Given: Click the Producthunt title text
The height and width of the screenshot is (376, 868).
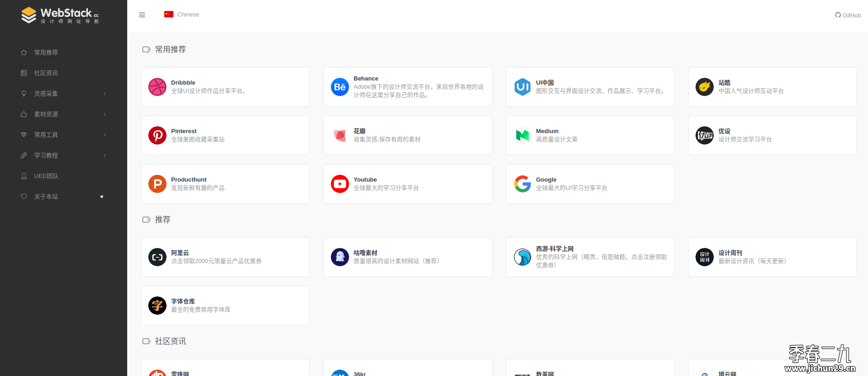Looking at the screenshot, I should (189, 180).
